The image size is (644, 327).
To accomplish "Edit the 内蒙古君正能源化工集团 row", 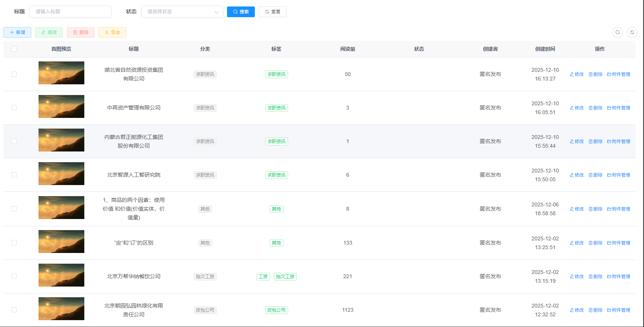I will click(x=577, y=142).
